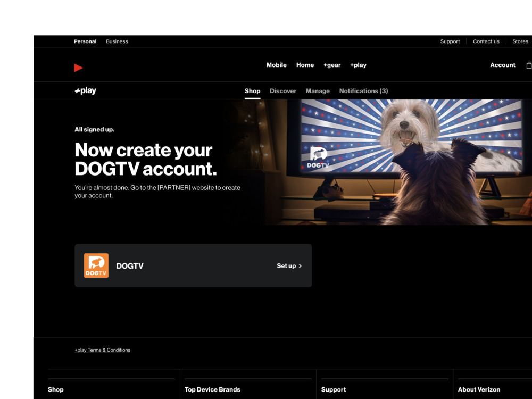Open the shopping bag icon

[529, 65]
